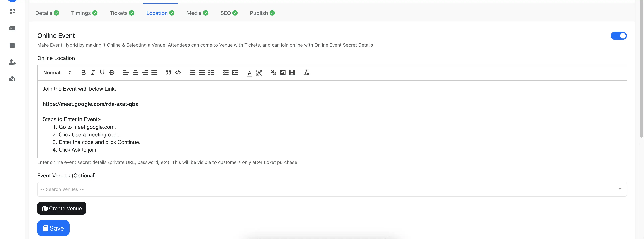Open the Normal heading style dropdown

(57, 73)
